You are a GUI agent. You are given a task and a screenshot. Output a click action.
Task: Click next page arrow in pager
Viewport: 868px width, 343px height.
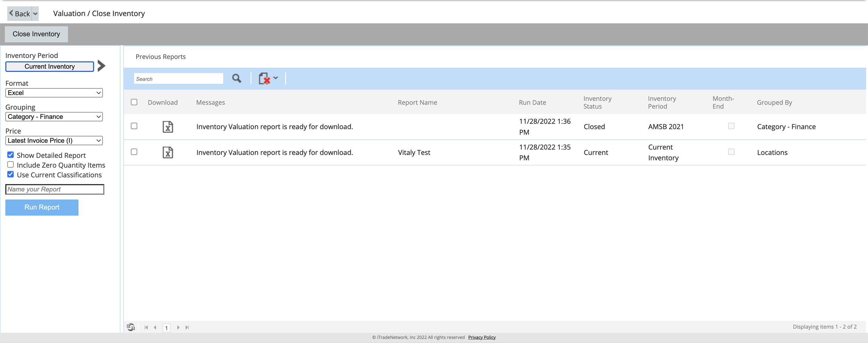point(178,327)
